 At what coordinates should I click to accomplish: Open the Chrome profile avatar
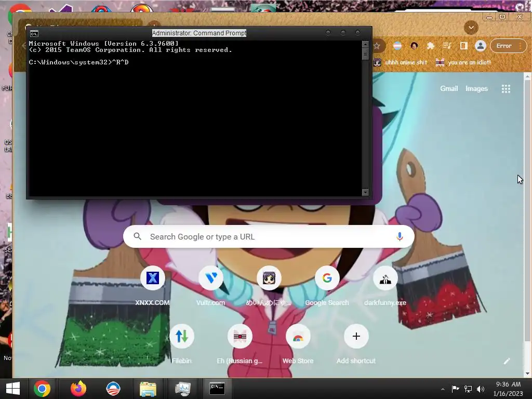(481, 46)
